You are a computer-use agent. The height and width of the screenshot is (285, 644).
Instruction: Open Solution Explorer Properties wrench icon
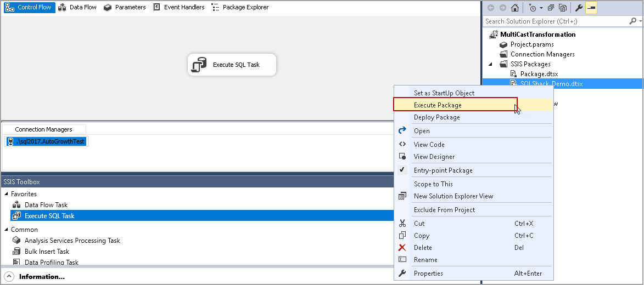pos(578,8)
